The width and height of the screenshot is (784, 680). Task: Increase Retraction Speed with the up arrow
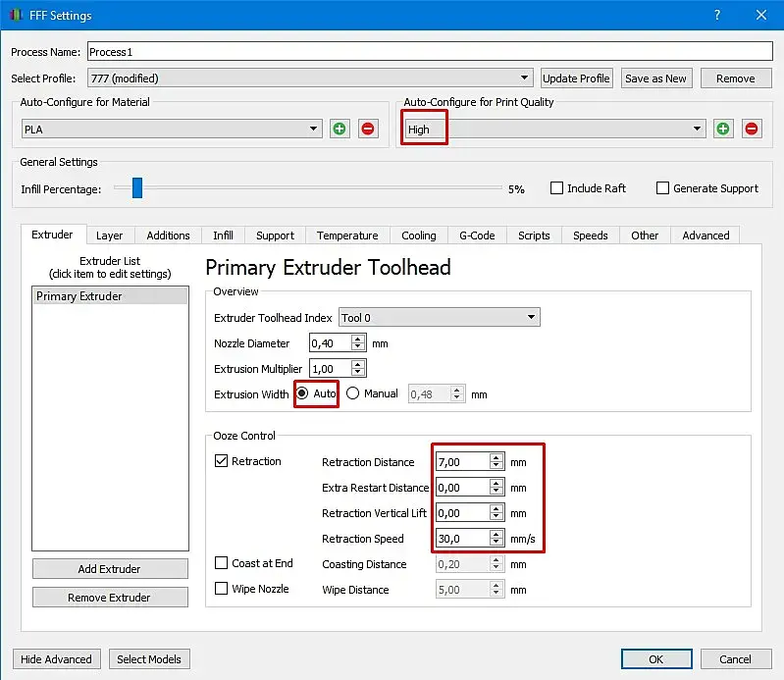tap(496, 534)
